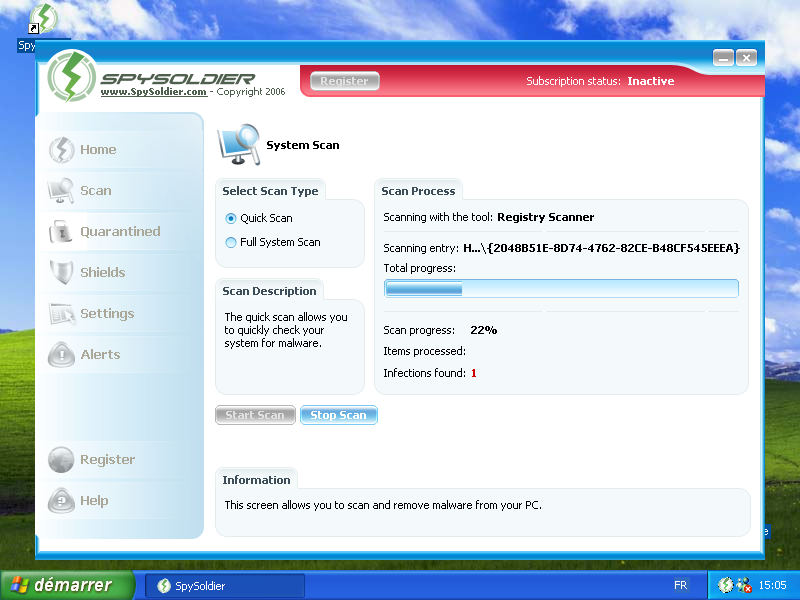
Task: Click the FR language indicator
Action: pyautogui.click(x=680, y=585)
